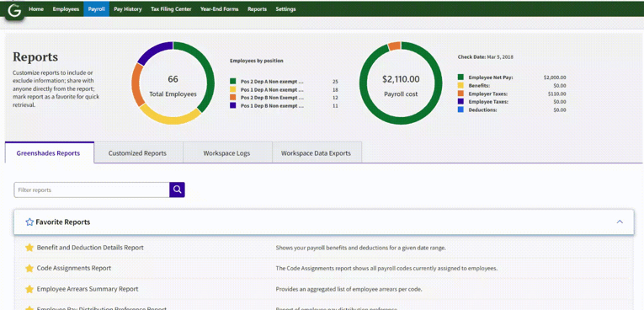This screenshot has width=644, height=310.
Task: Click the Pos 2 Dep A count 25
Action: click(335, 82)
